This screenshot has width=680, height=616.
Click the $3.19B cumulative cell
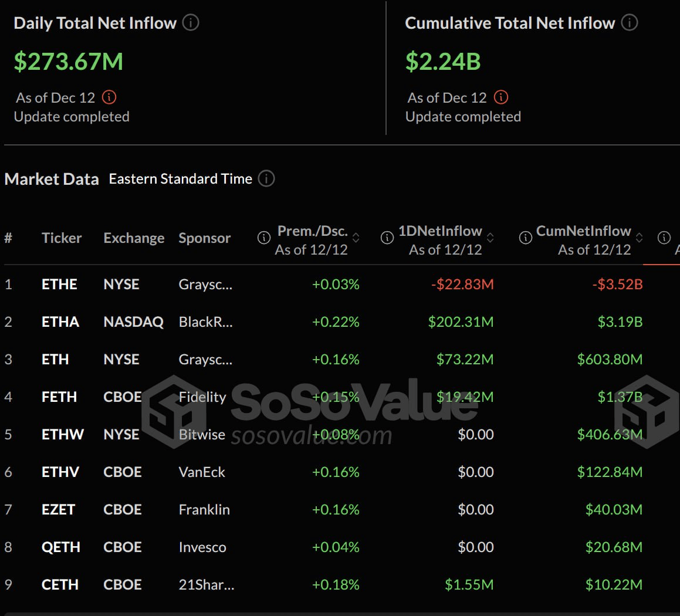[x=620, y=322]
